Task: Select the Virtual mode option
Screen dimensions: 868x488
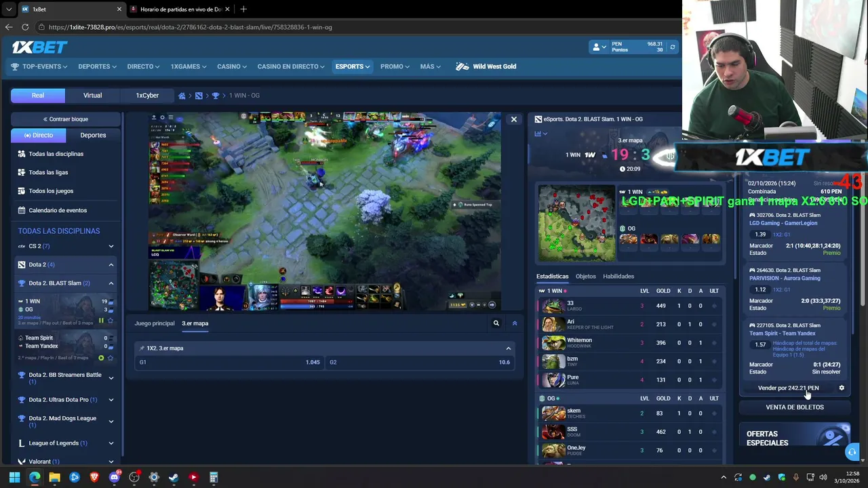Action: (x=93, y=96)
